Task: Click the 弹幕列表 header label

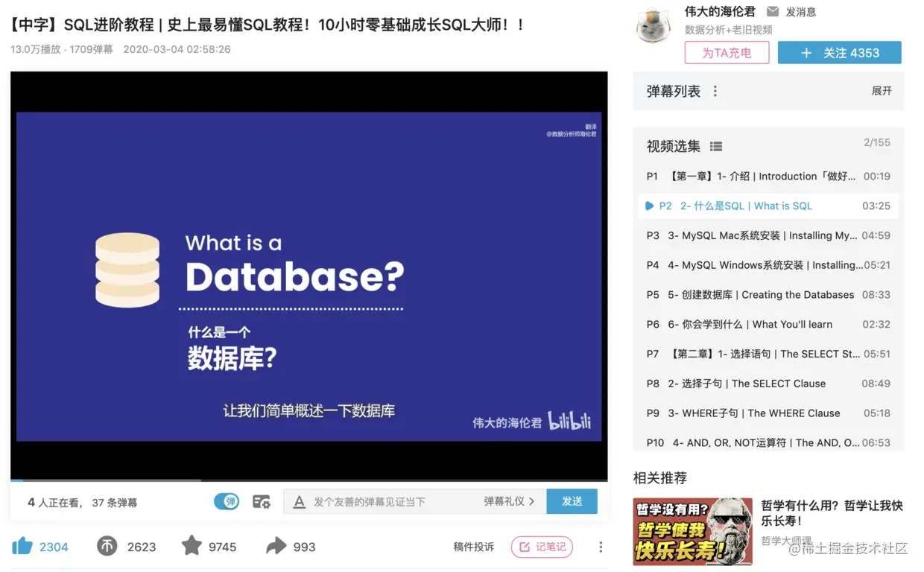Action: pyautogui.click(x=674, y=91)
